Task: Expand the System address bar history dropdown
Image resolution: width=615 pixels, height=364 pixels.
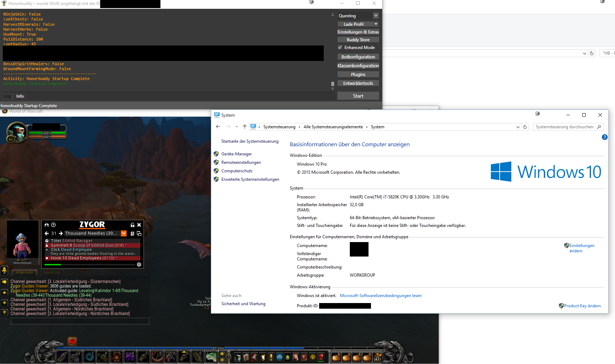Action: 518,127
